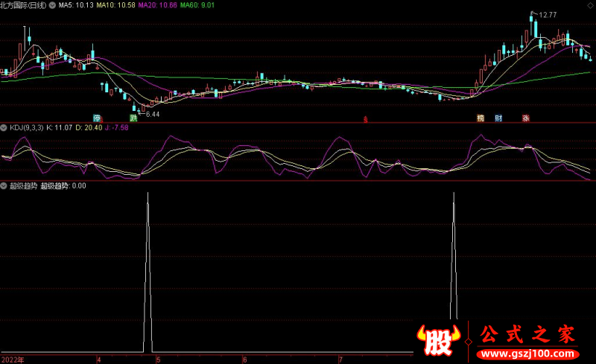Select the MA5 moving average label
Viewport: 596px width, 364px height.
76,5
